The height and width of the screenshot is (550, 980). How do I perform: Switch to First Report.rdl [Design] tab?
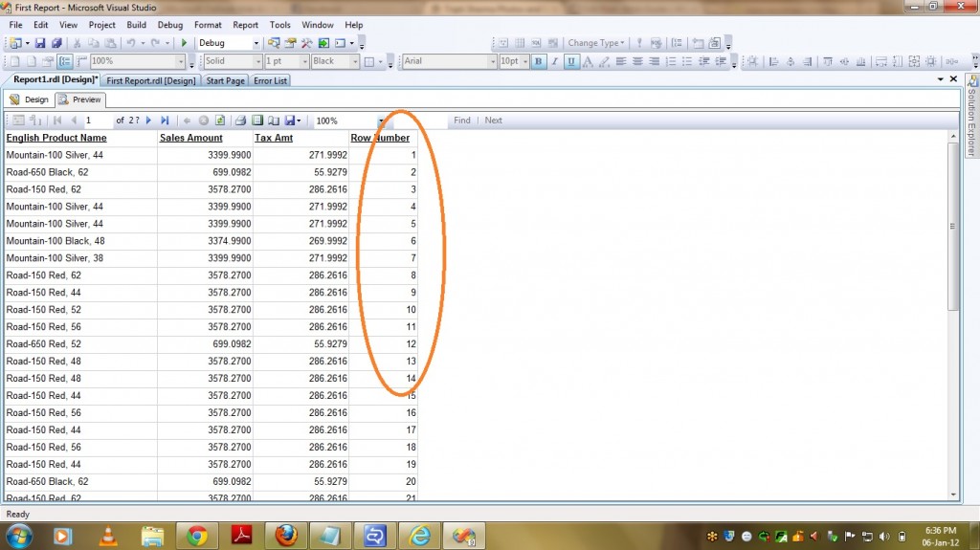click(151, 80)
